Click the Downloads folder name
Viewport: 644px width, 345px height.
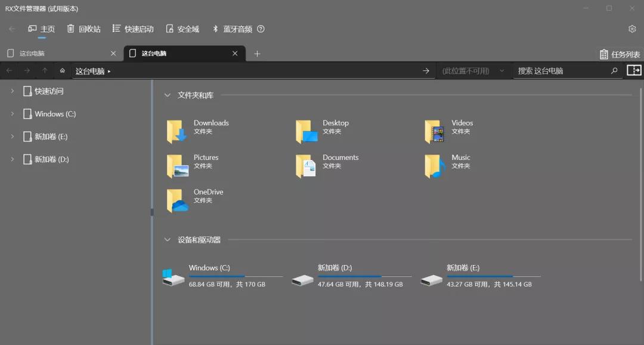(211, 123)
